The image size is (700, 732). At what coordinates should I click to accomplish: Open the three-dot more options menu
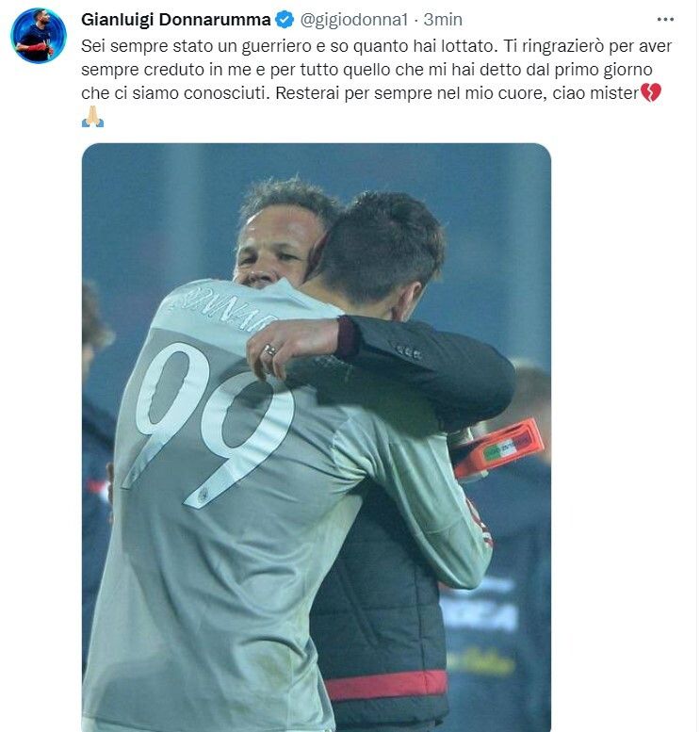pos(665,20)
